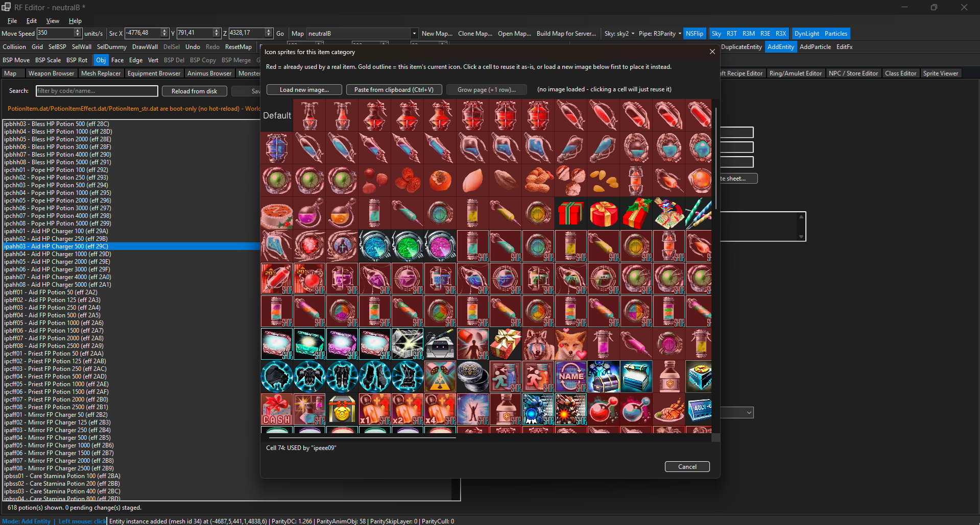Select the cake sprite with holly
This screenshot has height=525, width=980.
(x=277, y=213)
